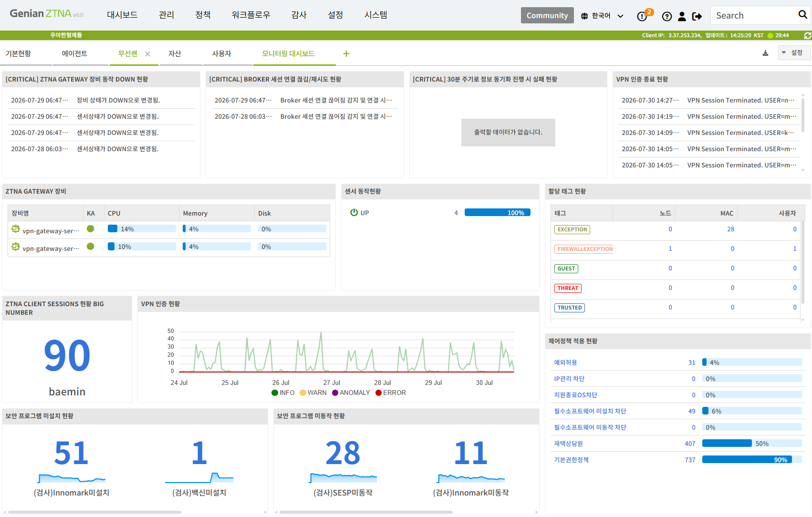
Task: Click the 예외허용 count 31
Action: tap(692, 362)
